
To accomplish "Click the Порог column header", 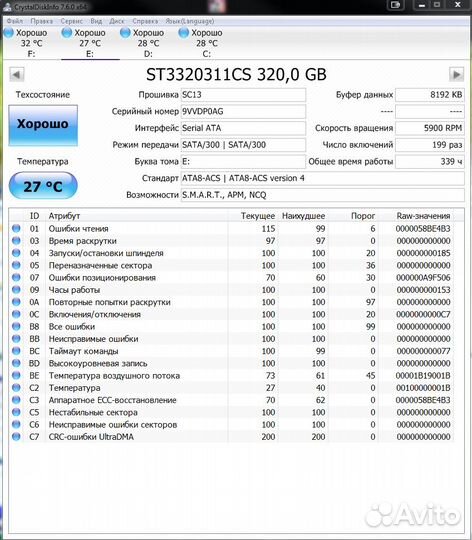I will 363,216.
